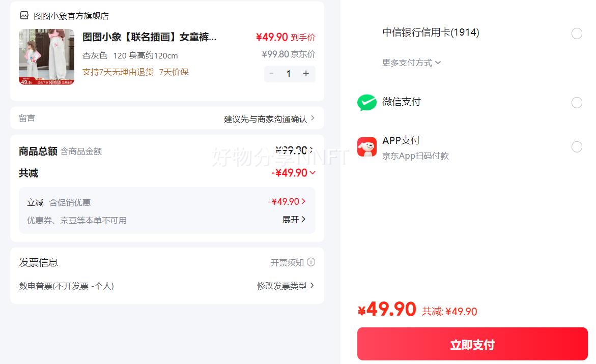Viewport: 596px width, 364px height.
Task: Click the 商品总额 total amount arrow
Action: coord(311,150)
